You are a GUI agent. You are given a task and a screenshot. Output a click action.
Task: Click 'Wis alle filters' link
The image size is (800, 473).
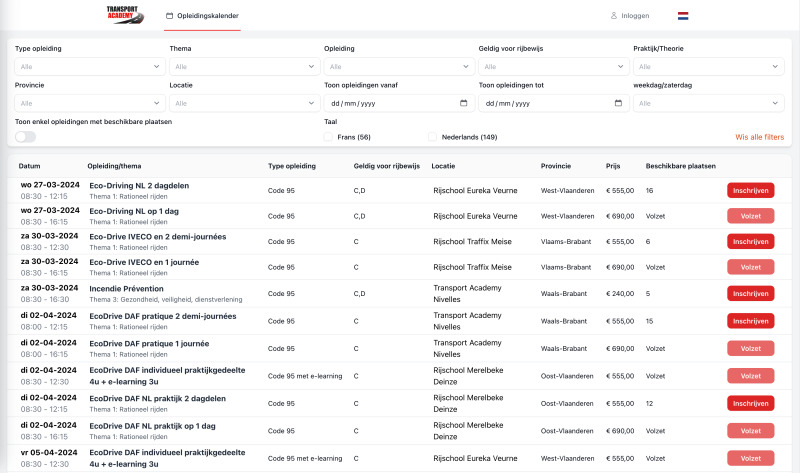click(759, 137)
